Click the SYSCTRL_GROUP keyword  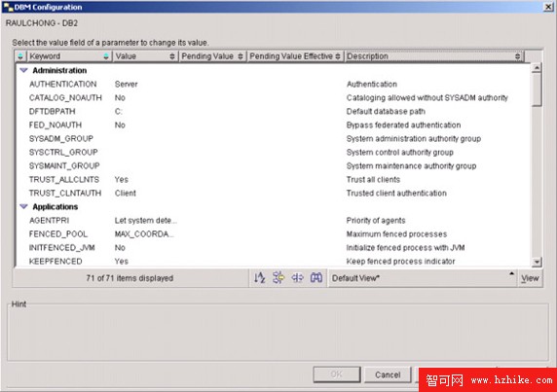[63, 152]
